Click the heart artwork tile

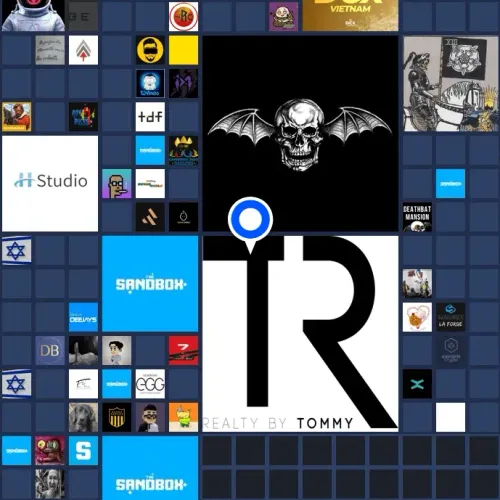point(417,317)
